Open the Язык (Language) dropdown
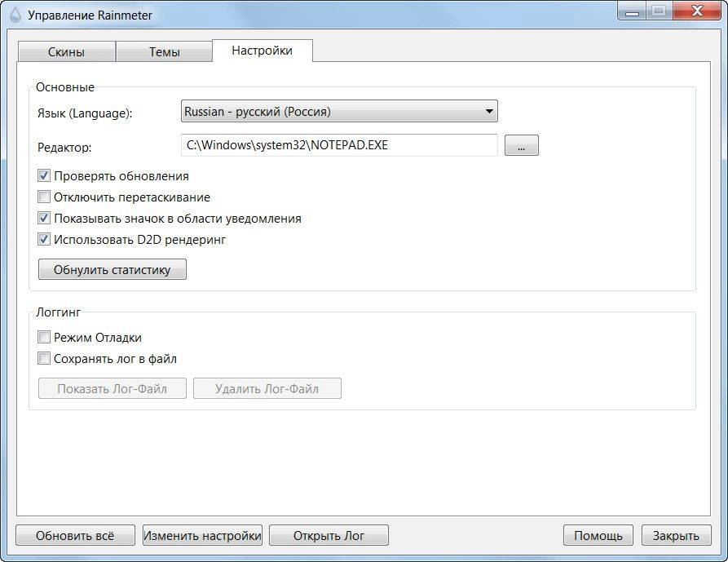This screenshot has height=562, width=728. tap(339, 112)
